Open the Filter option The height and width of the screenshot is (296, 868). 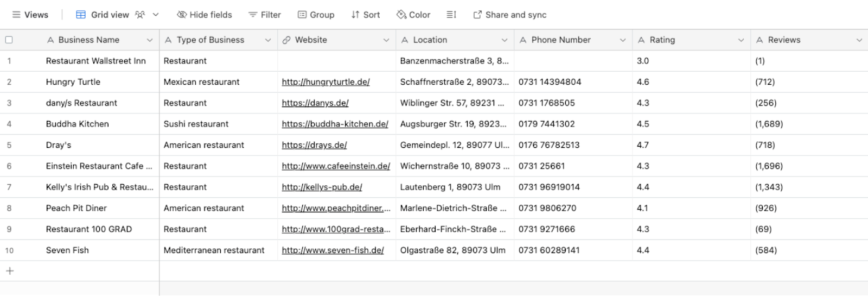pos(264,15)
